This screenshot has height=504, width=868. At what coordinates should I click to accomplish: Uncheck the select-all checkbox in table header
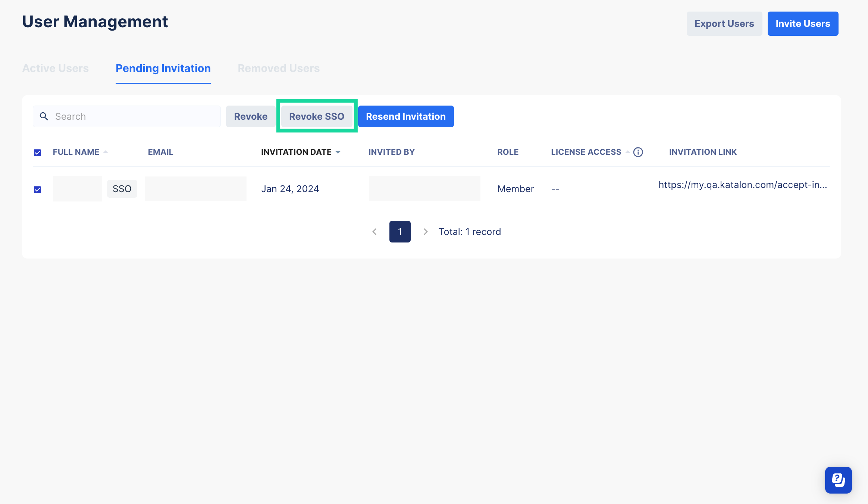pos(37,152)
